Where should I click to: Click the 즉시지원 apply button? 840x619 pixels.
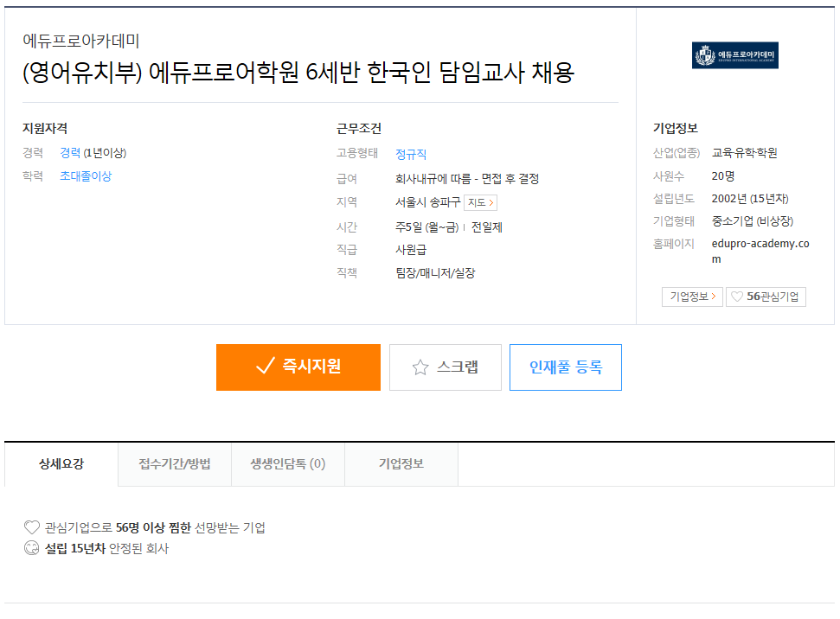pyautogui.click(x=298, y=367)
